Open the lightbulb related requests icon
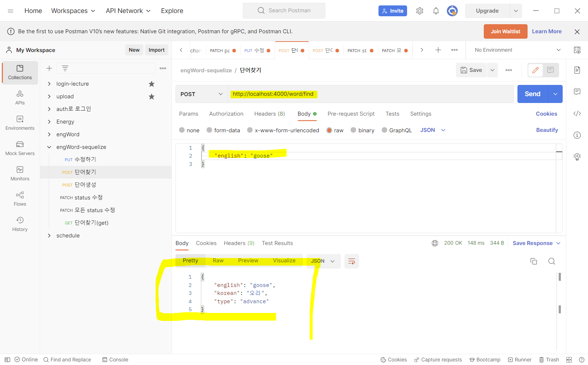Screen dimensions: 588x365 click(577, 157)
